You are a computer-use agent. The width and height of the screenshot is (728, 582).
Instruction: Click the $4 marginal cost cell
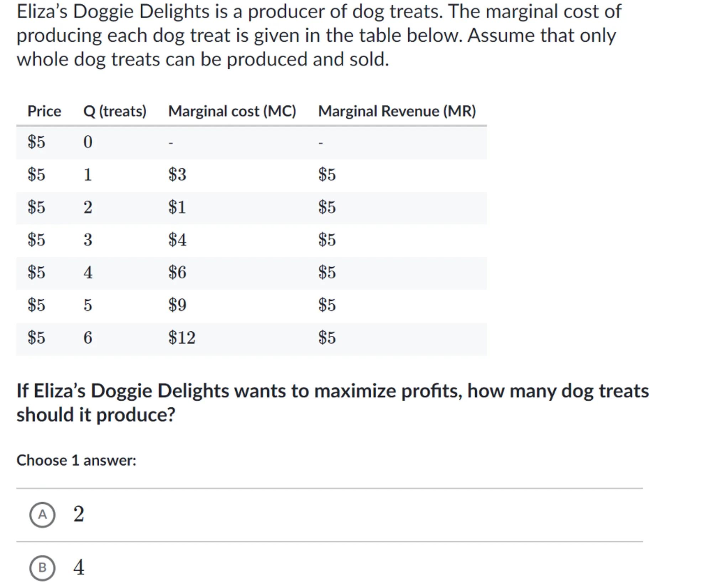(x=177, y=240)
